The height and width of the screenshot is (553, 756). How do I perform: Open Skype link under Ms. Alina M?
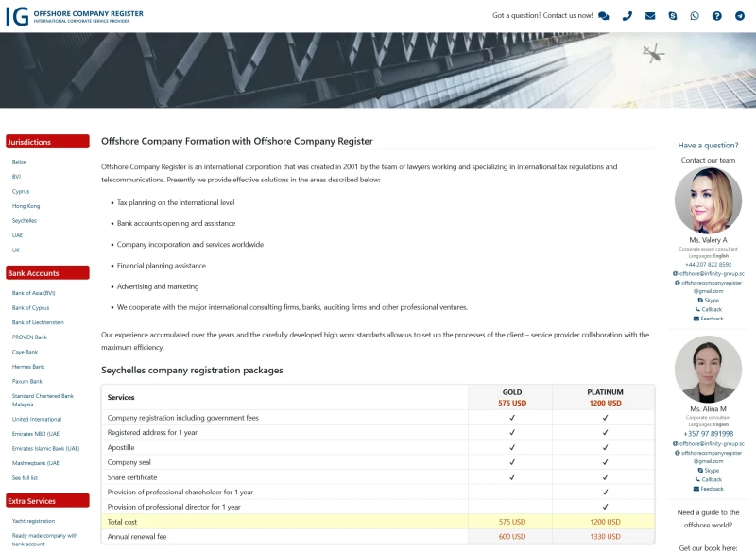(711, 470)
